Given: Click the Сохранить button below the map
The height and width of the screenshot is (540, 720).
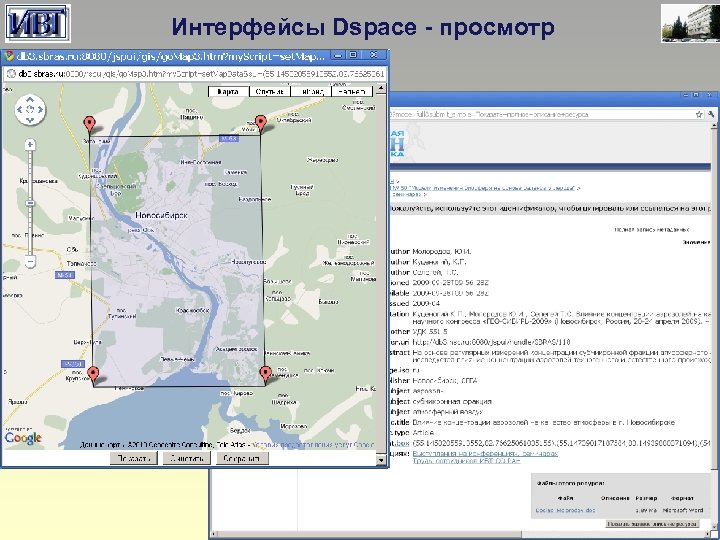Looking at the screenshot, I should pos(240,458).
